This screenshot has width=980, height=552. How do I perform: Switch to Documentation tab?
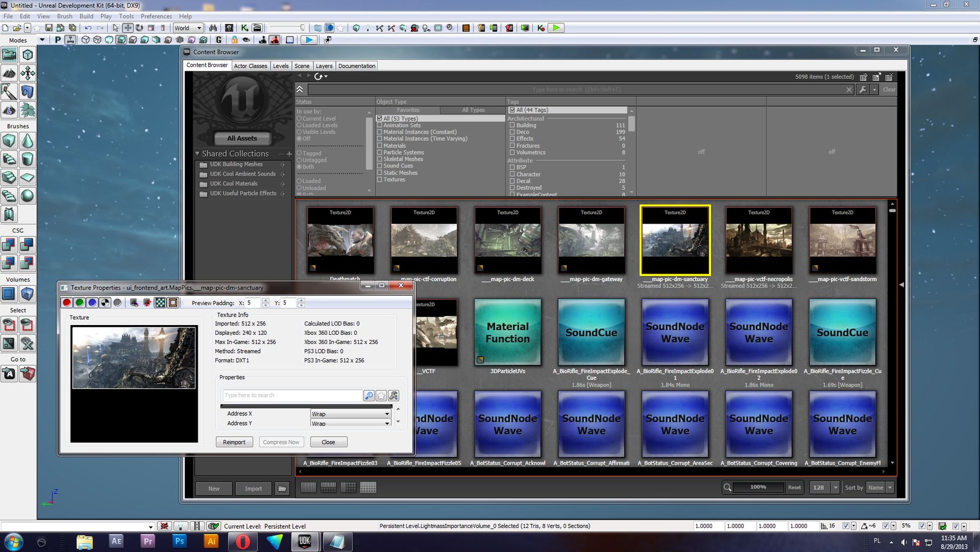(x=357, y=66)
